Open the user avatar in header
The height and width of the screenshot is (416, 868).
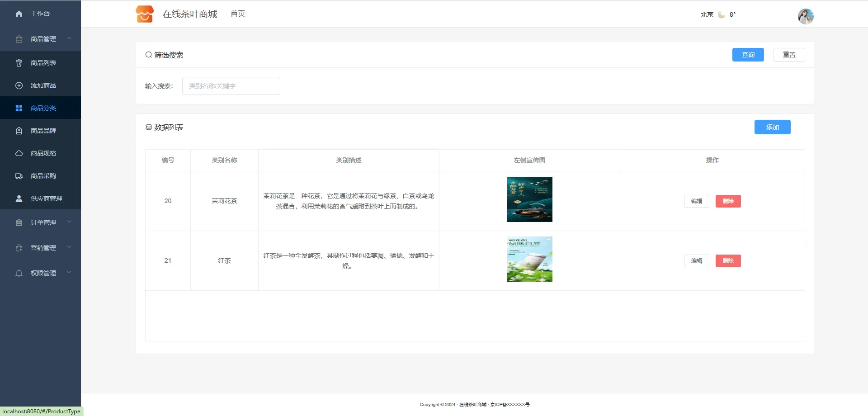coord(805,16)
